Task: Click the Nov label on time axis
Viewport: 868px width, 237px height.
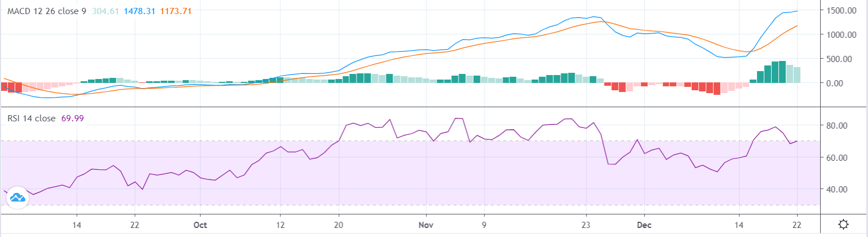Action: [x=426, y=225]
